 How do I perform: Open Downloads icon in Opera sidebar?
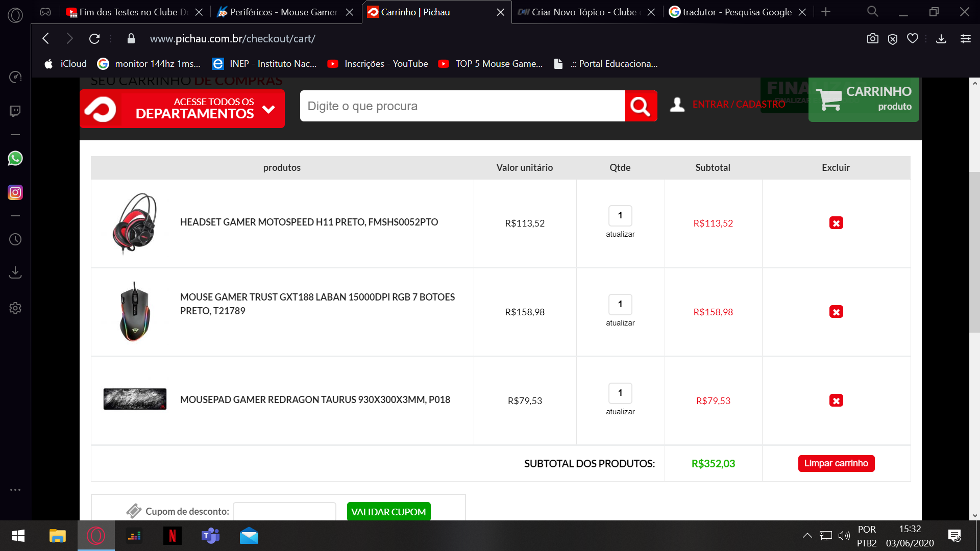point(15,272)
